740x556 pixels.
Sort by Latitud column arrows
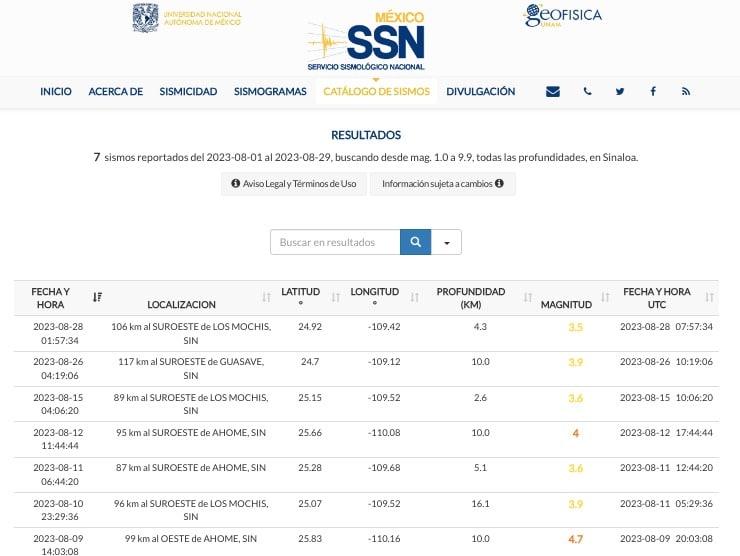point(336,297)
